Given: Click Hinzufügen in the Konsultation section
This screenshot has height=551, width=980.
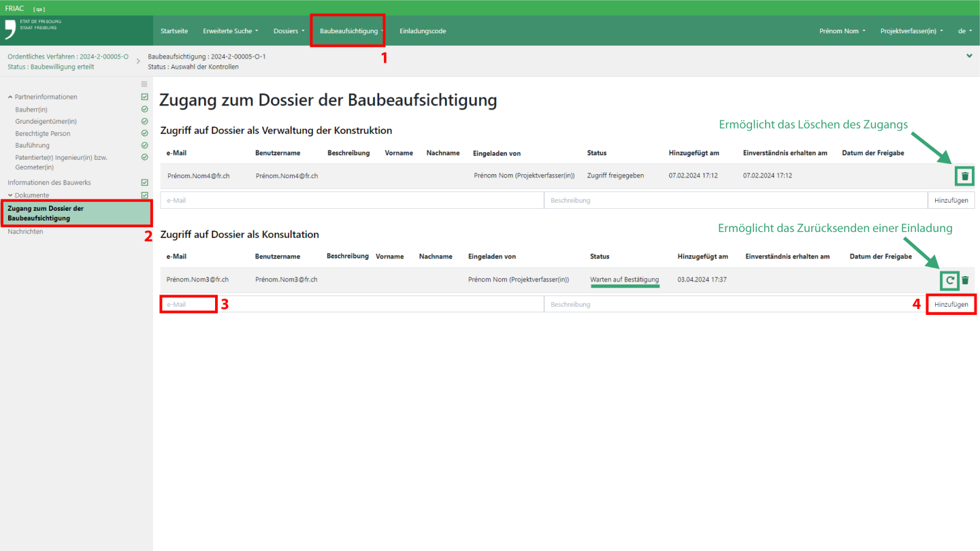Looking at the screenshot, I should [x=951, y=304].
